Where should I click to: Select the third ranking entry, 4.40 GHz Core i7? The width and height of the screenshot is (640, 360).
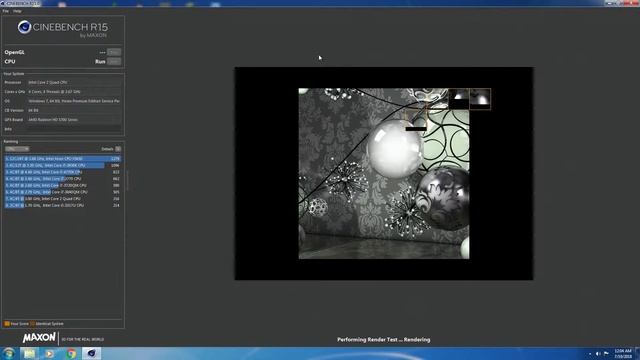(63, 172)
